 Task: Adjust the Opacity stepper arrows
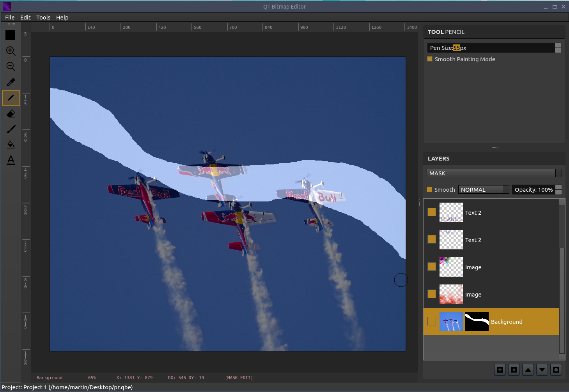pyautogui.click(x=558, y=190)
